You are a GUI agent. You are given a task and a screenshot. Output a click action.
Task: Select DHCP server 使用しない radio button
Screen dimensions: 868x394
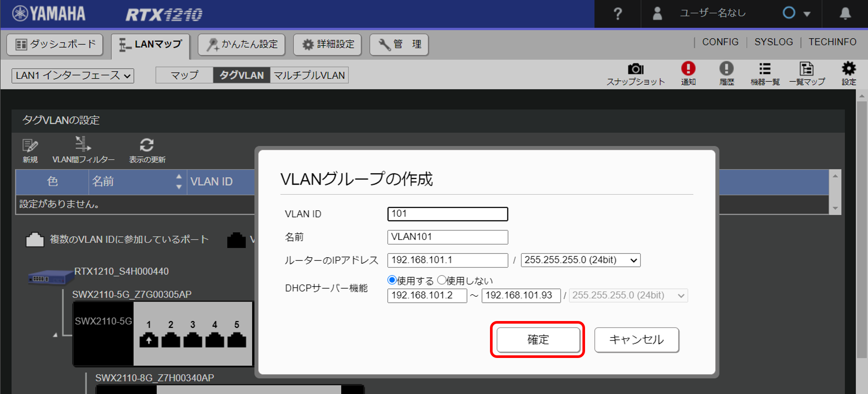[442, 280]
